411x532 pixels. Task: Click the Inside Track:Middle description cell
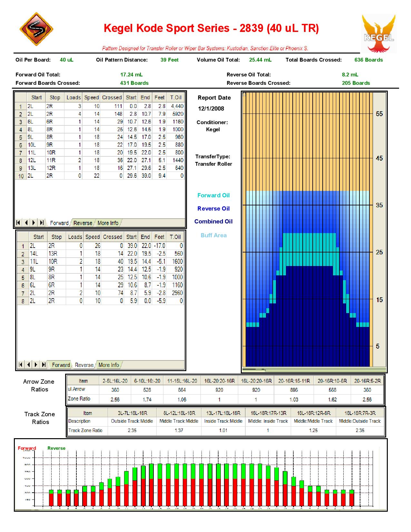click(x=223, y=421)
